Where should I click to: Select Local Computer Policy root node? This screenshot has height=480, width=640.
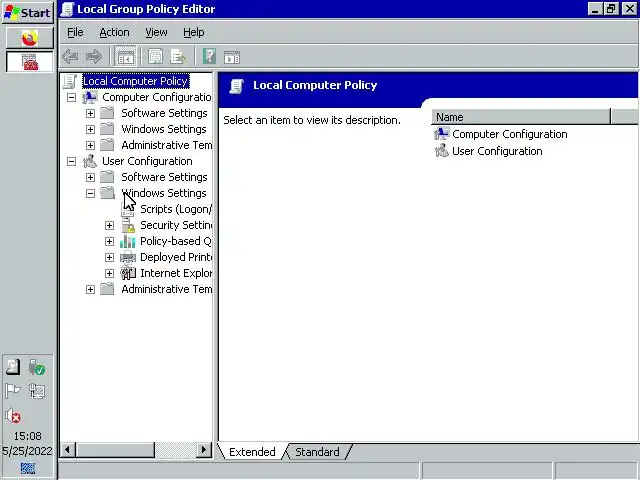click(x=136, y=81)
